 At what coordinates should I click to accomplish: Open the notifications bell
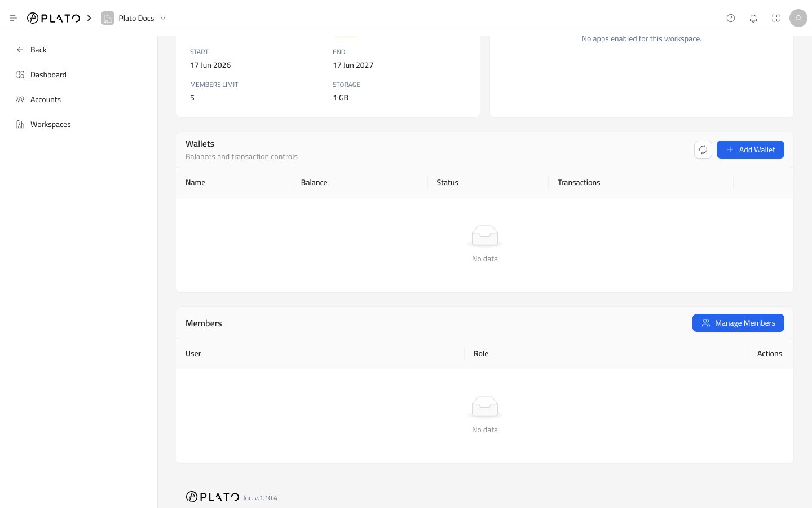click(753, 18)
